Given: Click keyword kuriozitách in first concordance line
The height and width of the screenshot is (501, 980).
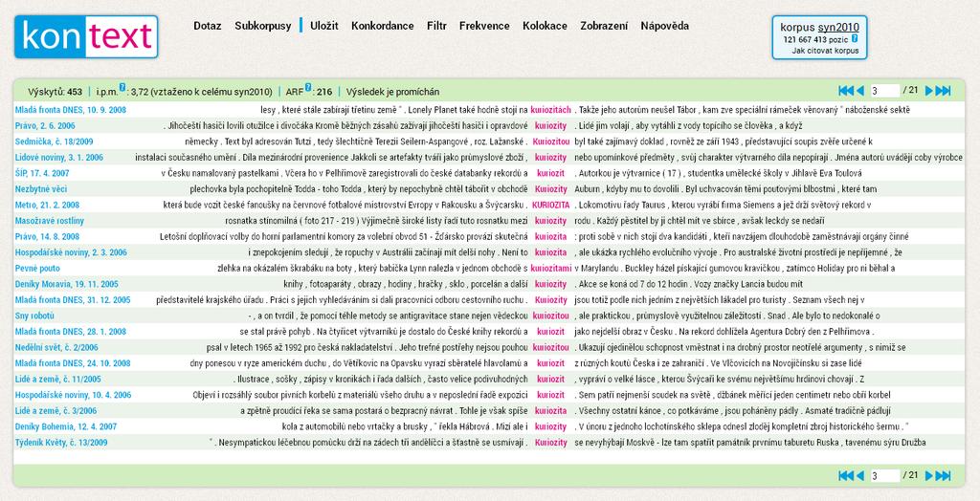Looking at the screenshot, I should [550, 110].
